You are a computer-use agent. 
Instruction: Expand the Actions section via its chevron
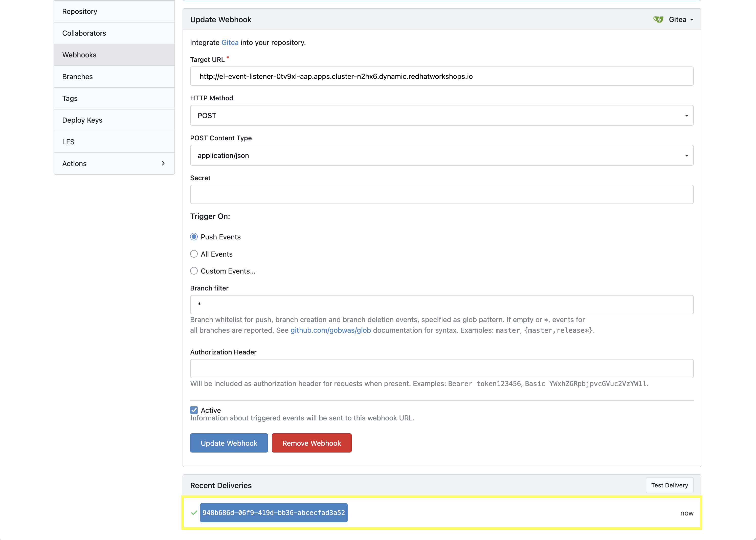point(163,163)
